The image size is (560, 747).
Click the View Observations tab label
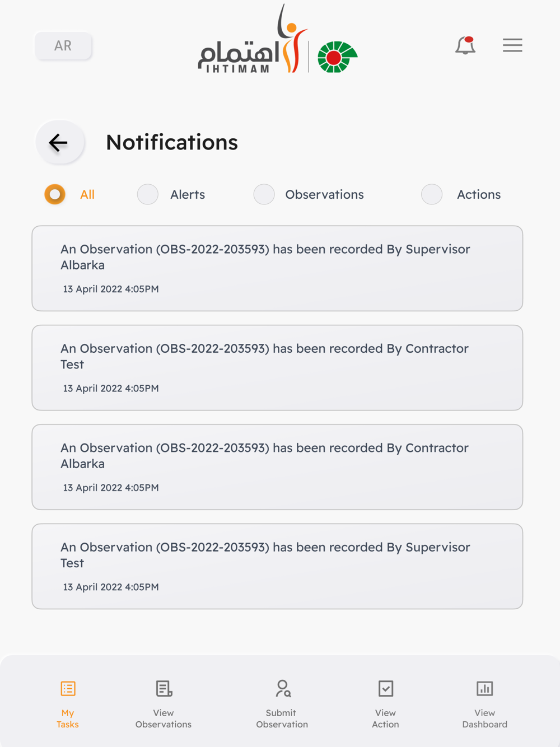click(x=164, y=718)
